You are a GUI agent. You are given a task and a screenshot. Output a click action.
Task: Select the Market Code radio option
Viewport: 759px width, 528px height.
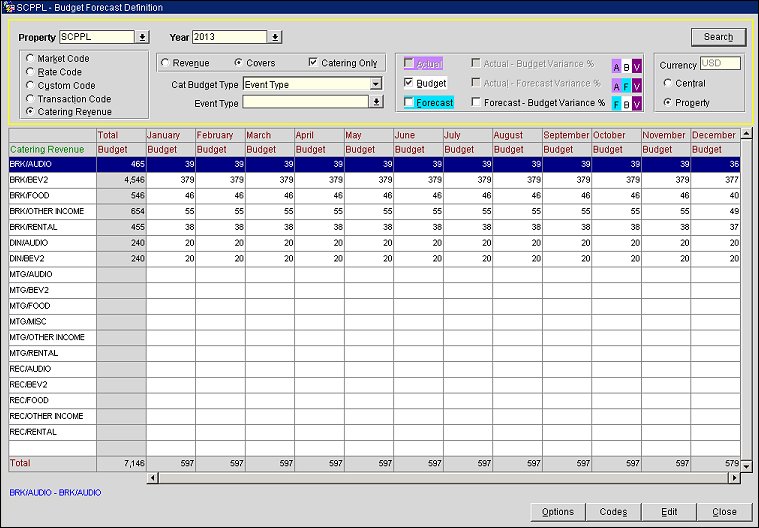point(31,59)
